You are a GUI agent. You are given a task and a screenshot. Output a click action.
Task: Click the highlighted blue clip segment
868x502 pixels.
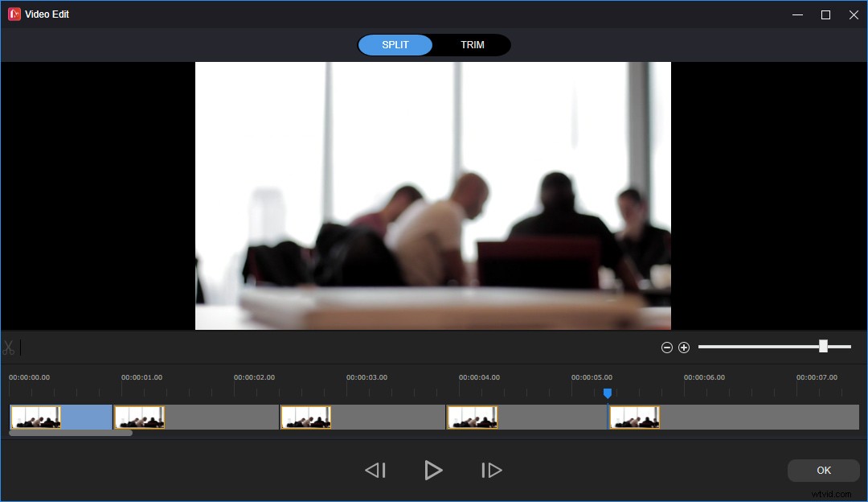point(87,417)
